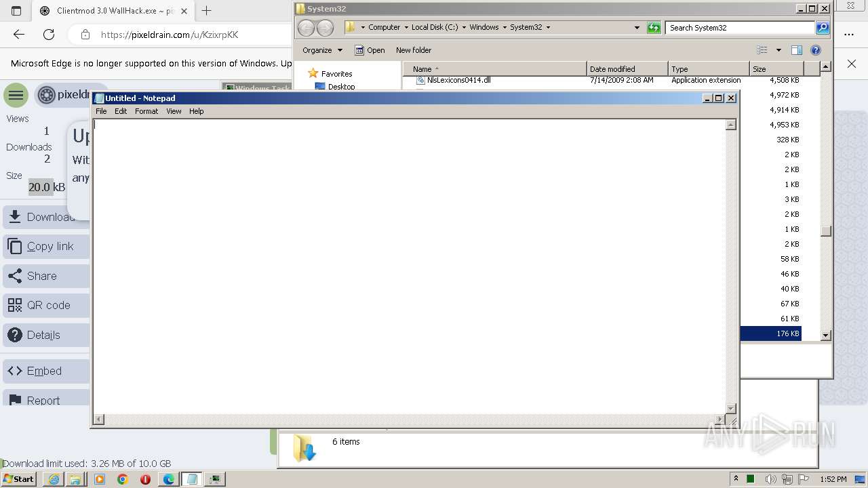
Task: Sort by the Name column header
Action: (494, 68)
